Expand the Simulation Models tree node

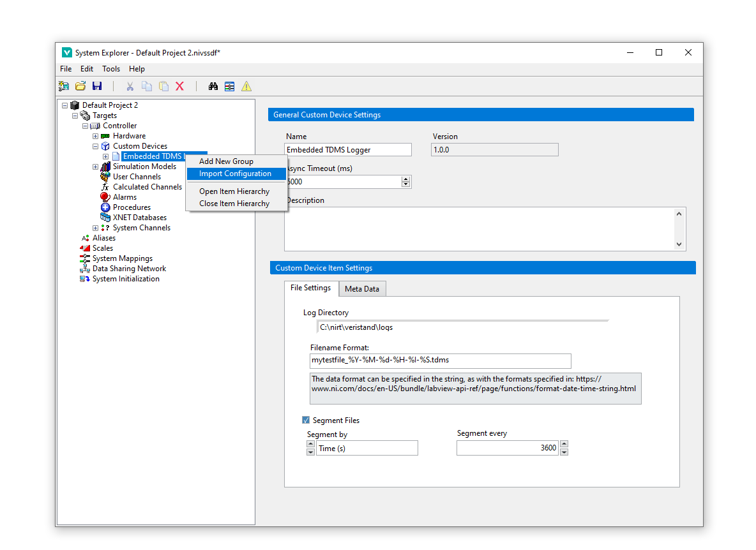(x=96, y=167)
